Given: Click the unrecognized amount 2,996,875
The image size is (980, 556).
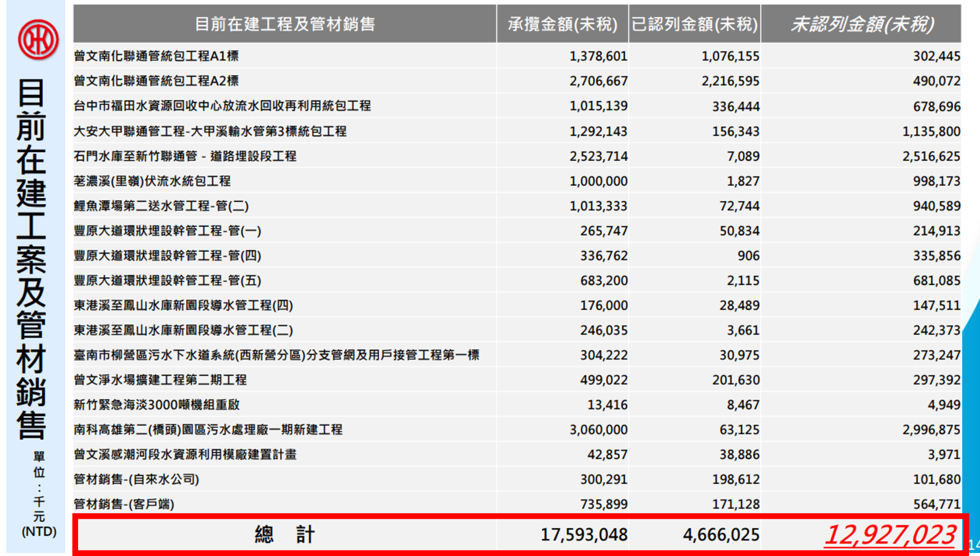Looking at the screenshot, I should pos(931,430).
